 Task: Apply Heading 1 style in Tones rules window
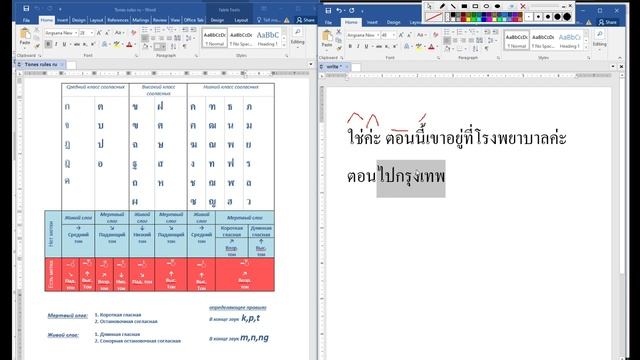[x=268, y=38]
